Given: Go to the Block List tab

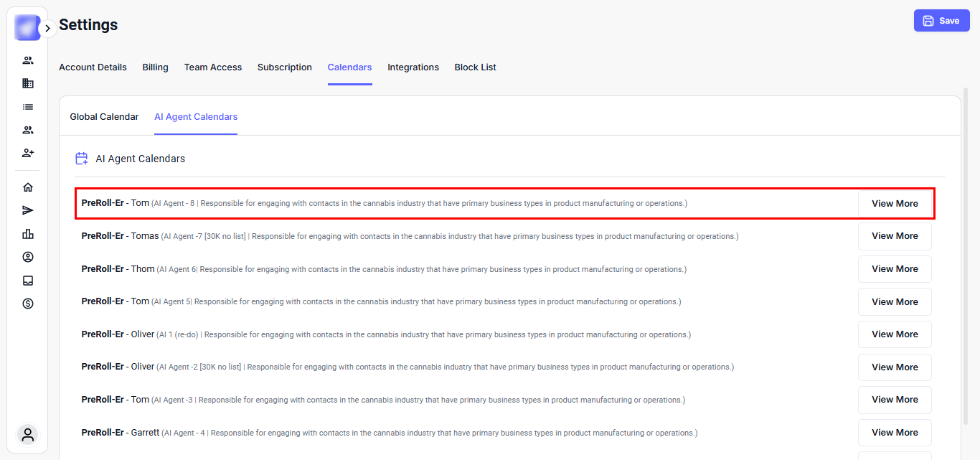Looking at the screenshot, I should pos(475,67).
